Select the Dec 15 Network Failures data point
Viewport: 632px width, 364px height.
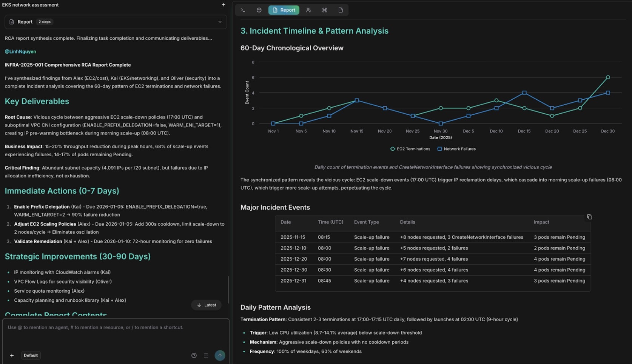click(524, 93)
